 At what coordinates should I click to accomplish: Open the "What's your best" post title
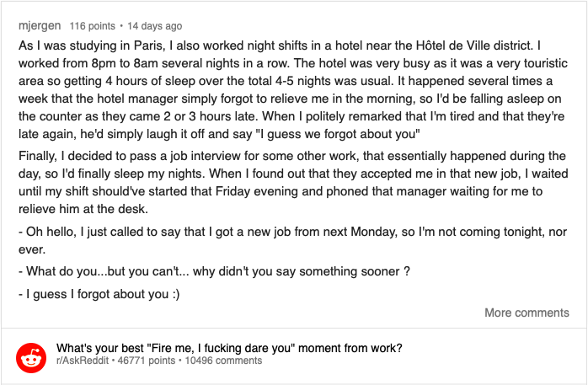(x=228, y=347)
